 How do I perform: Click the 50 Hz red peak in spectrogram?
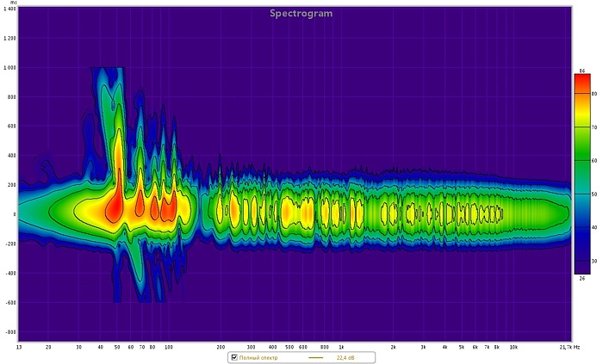click(115, 207)
